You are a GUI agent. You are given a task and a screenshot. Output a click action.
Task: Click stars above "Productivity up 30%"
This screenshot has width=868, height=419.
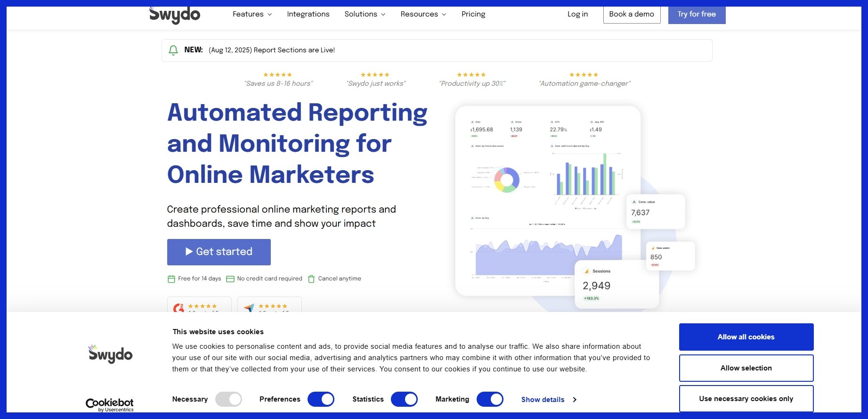click(471, 75)
